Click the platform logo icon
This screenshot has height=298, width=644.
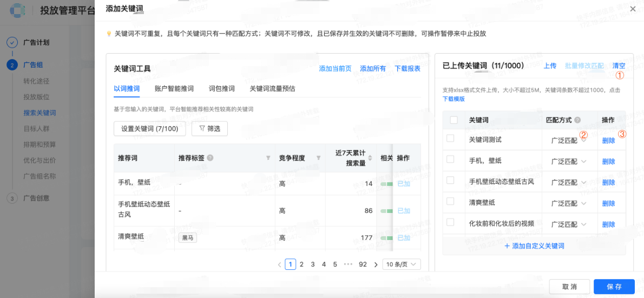click(17, 10)
